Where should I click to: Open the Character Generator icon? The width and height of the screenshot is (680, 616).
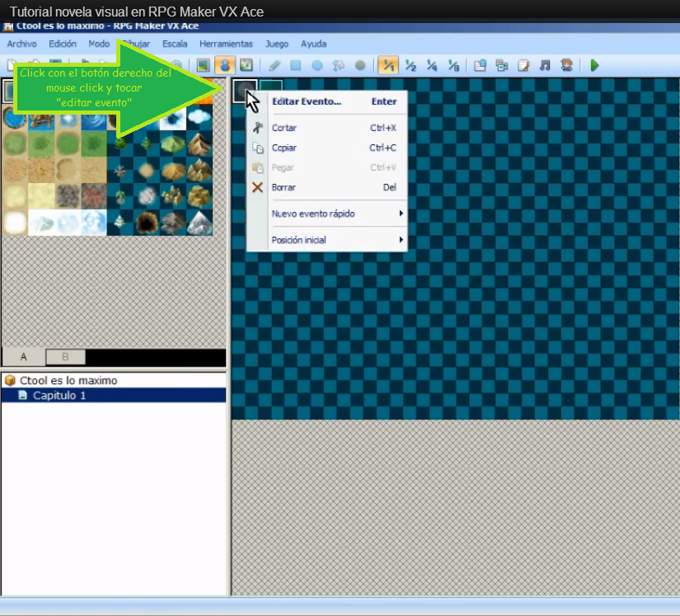(566, 65)
